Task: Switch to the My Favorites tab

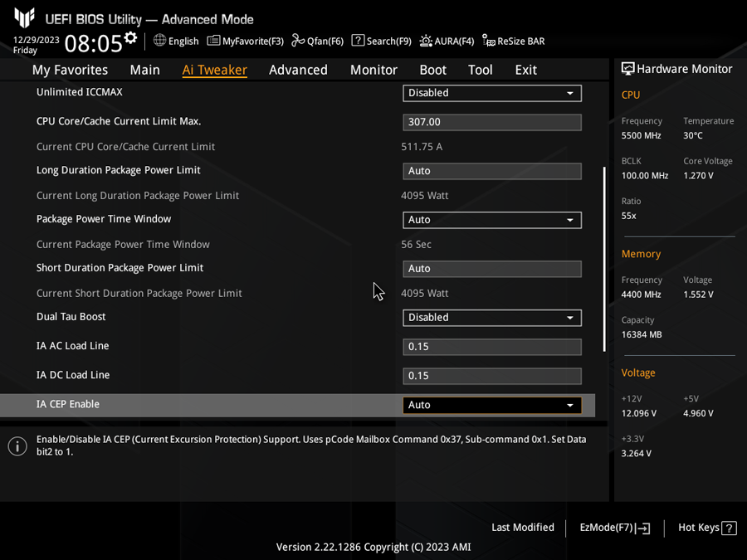Action: coord(70,70)
